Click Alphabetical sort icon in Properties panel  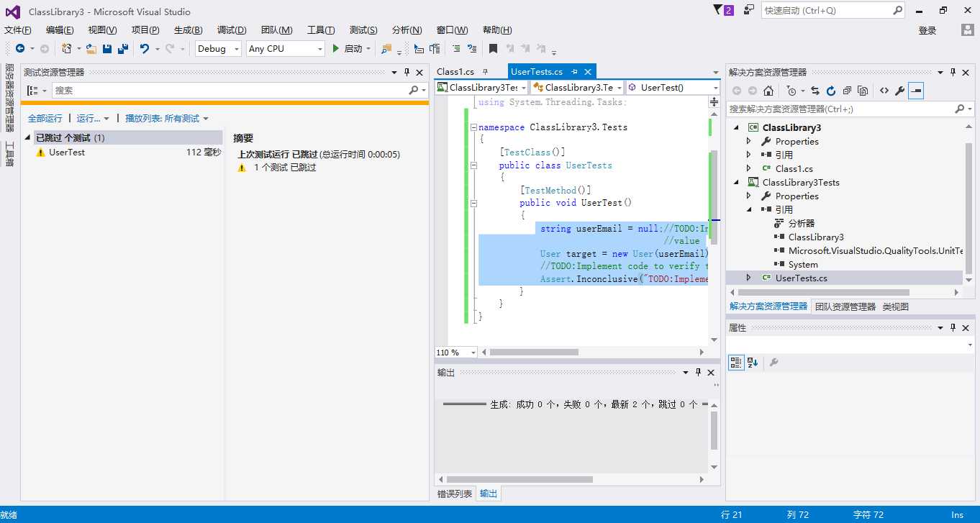point(753,362)
